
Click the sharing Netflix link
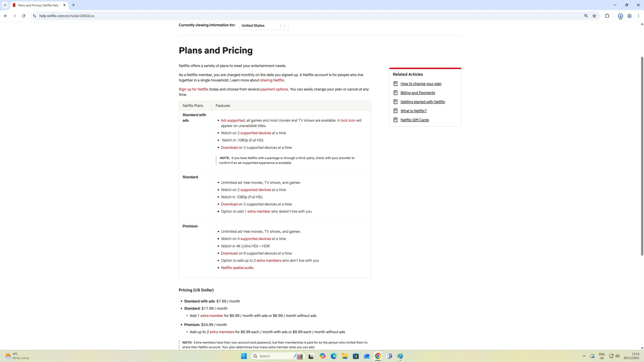(272, 80)
